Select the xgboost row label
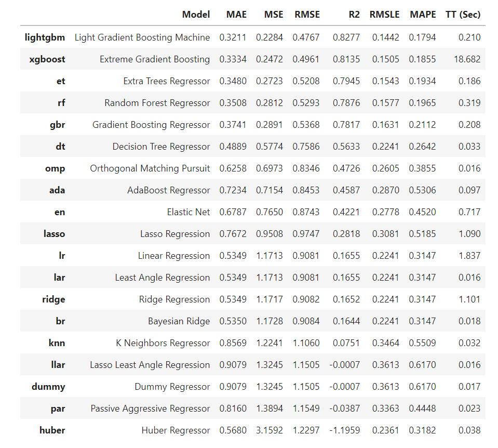The width and height of the screenshot is (498, 448). click(47, 59)
